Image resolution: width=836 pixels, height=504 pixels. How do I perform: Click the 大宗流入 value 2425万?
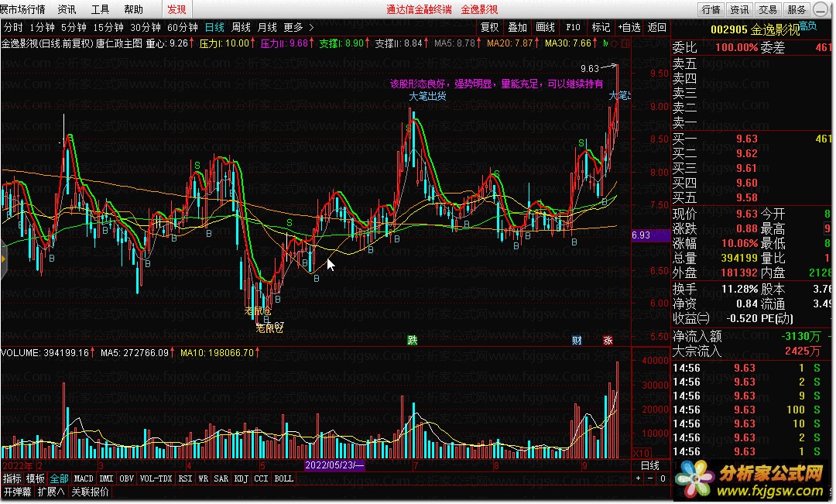click(x=803, y=351)
